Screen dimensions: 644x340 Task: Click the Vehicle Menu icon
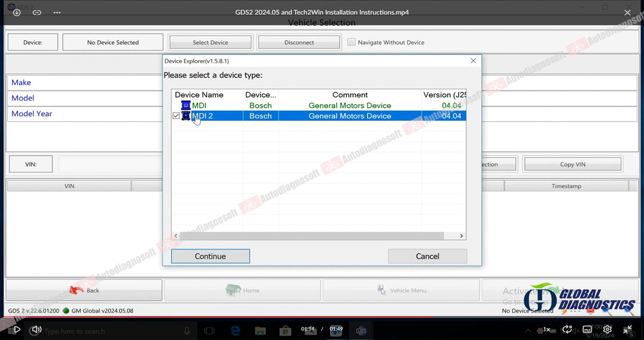click(382, 291)
